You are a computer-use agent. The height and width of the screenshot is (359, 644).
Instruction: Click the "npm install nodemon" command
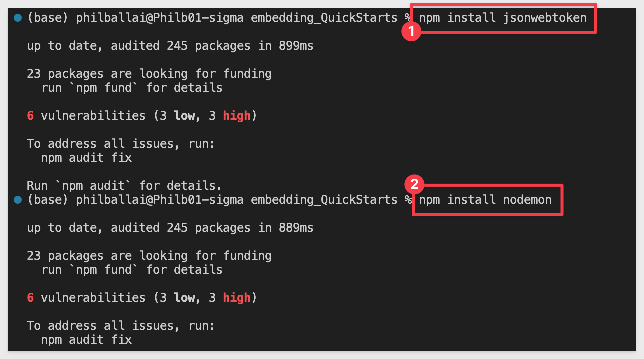(485, 200)
